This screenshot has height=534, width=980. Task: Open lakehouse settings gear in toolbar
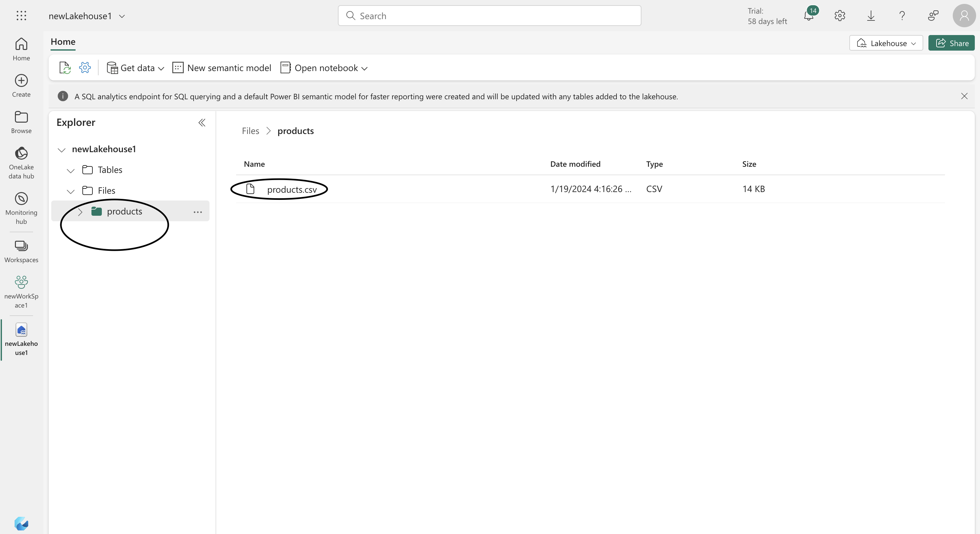[x=85, y=68]
